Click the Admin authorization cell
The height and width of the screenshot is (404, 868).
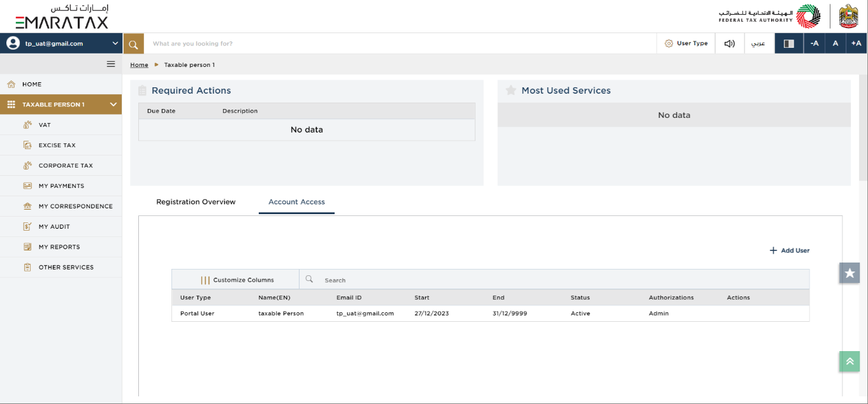pos(659,314)
